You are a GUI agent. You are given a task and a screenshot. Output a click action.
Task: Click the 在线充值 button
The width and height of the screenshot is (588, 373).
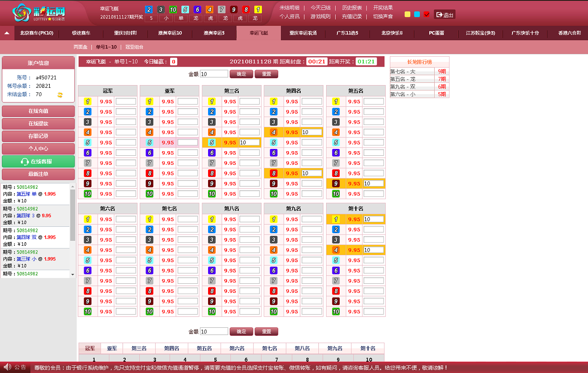[38, 111]
